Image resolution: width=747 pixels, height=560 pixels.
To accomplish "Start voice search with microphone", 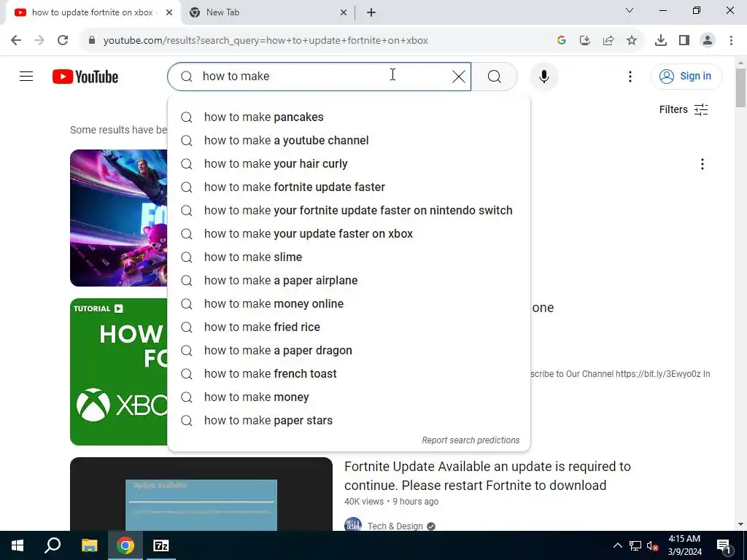I will pos(543,76).
